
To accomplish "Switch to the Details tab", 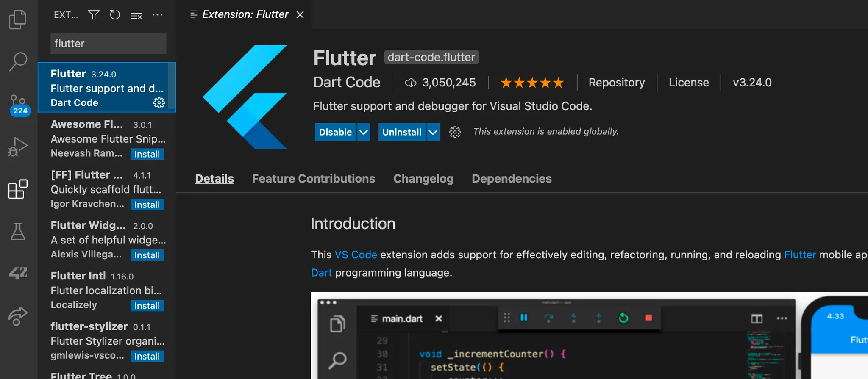I will (x=214, y=179).
